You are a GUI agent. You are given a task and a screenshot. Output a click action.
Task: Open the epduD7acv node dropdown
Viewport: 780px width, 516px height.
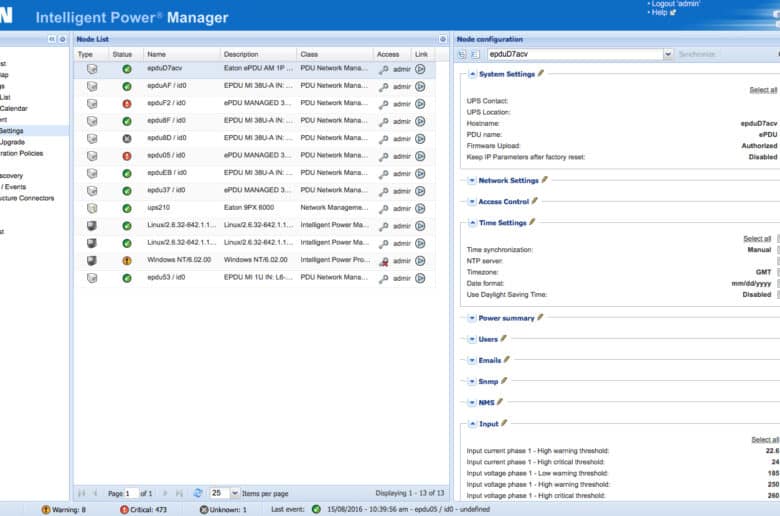[668, 54]
